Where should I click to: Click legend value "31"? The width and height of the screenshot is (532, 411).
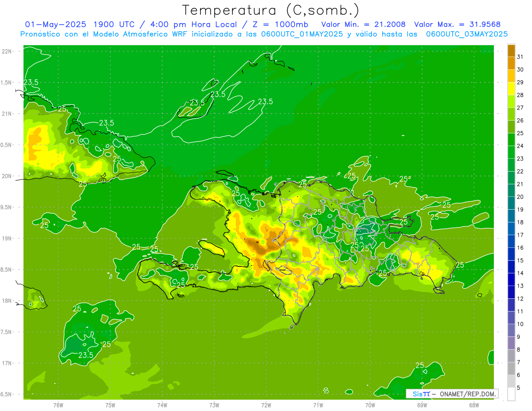click(520, 57)
